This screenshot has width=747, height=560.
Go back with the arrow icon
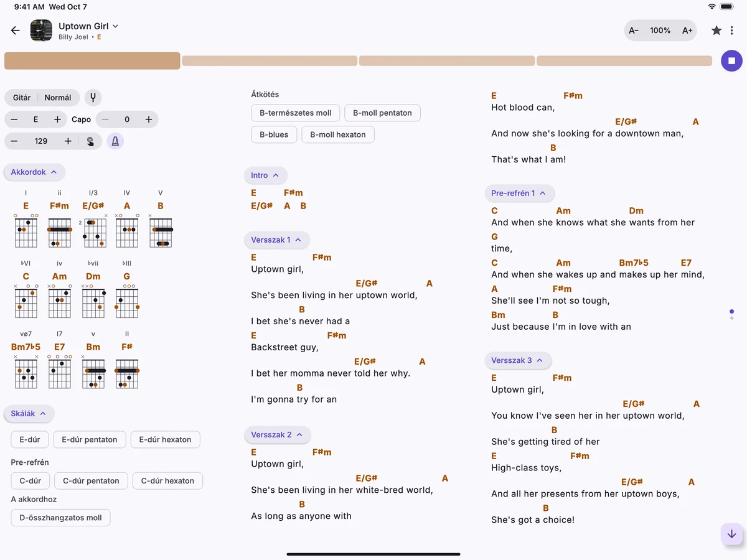click(16, 30)
